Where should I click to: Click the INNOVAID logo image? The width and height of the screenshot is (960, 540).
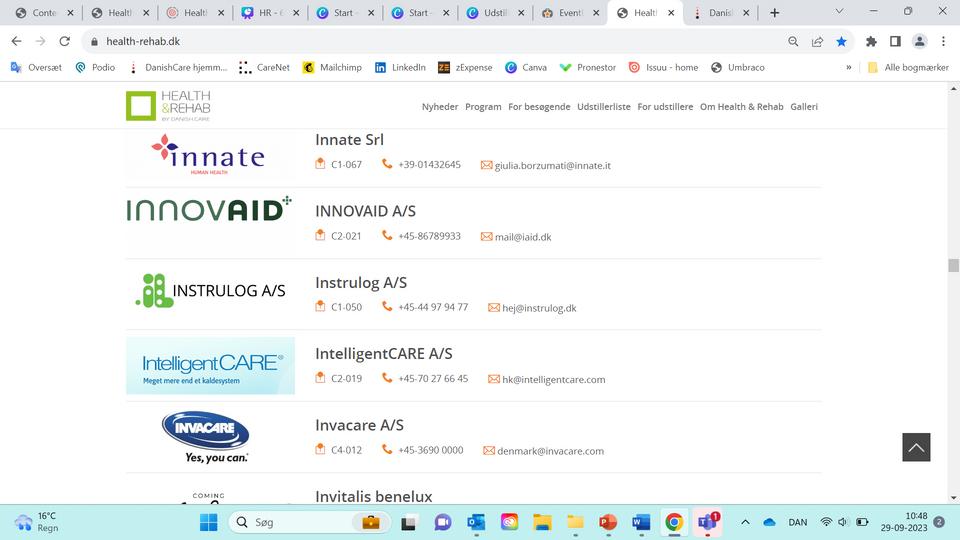click(x=209, y=209)
